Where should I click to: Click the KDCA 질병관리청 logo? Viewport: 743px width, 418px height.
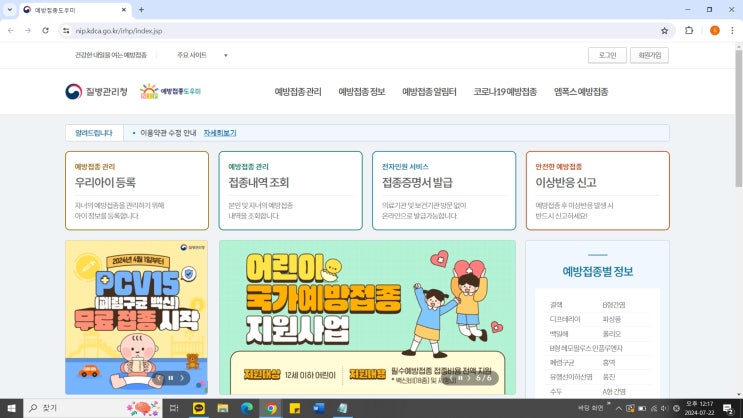(96, 91)
